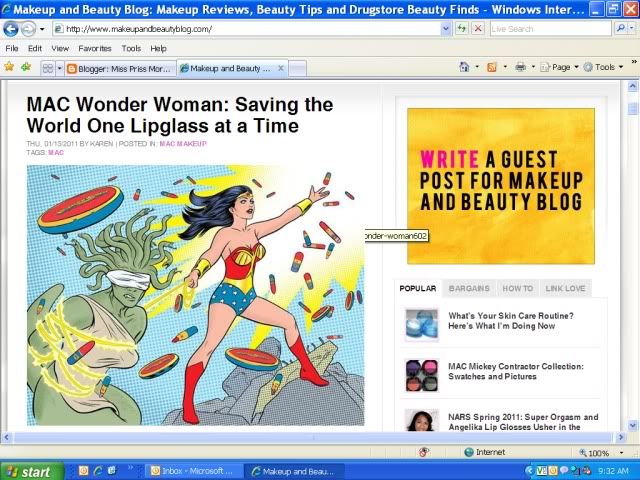Click the vertical scrollbar down arrow
The height and width of the screenshot is (480, 640).
pyautogui.click(x=633, y=426)
